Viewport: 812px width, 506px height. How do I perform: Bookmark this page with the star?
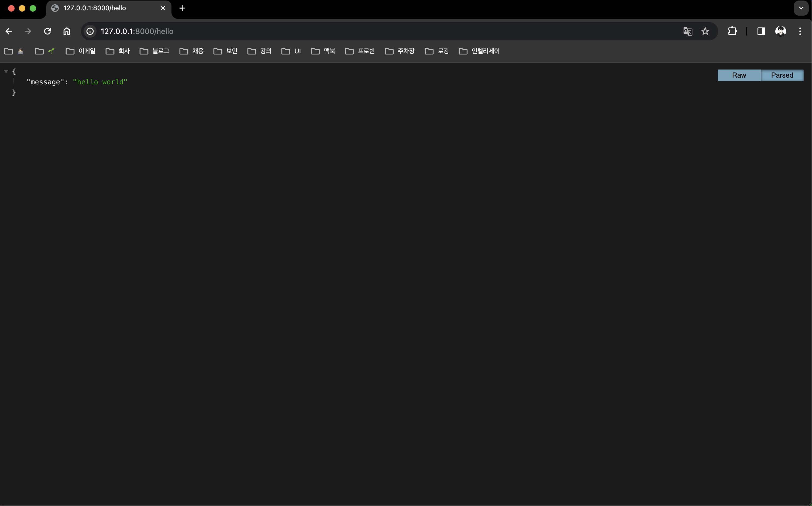pos(705,31)
